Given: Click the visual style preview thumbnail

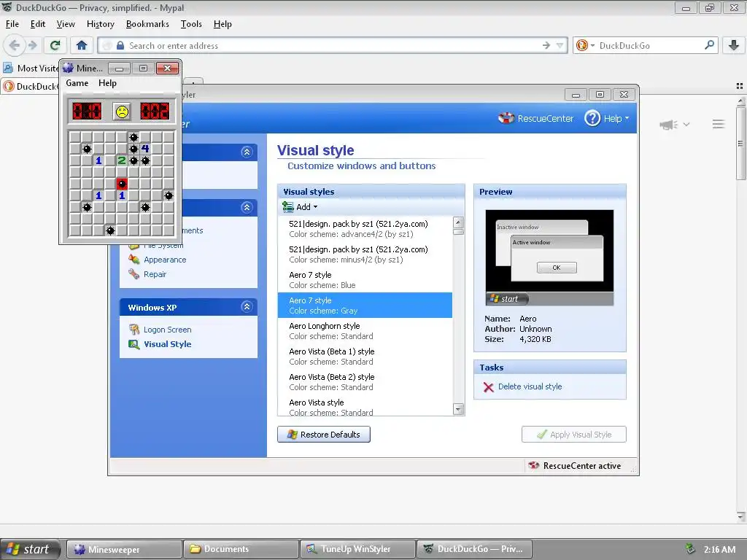Looking at the screenshot, I should [x=549, y=257].
